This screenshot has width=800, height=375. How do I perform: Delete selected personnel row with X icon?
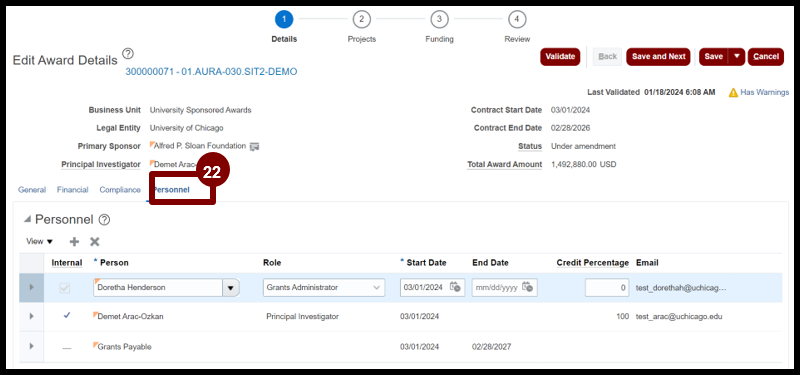click(94, 242)
